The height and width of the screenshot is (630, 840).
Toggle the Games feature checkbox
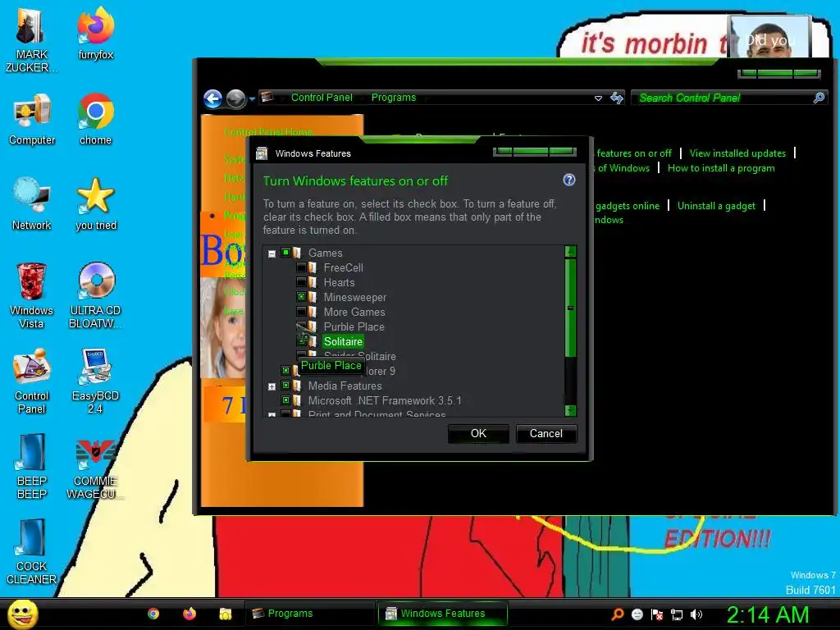tap(285, 253)
